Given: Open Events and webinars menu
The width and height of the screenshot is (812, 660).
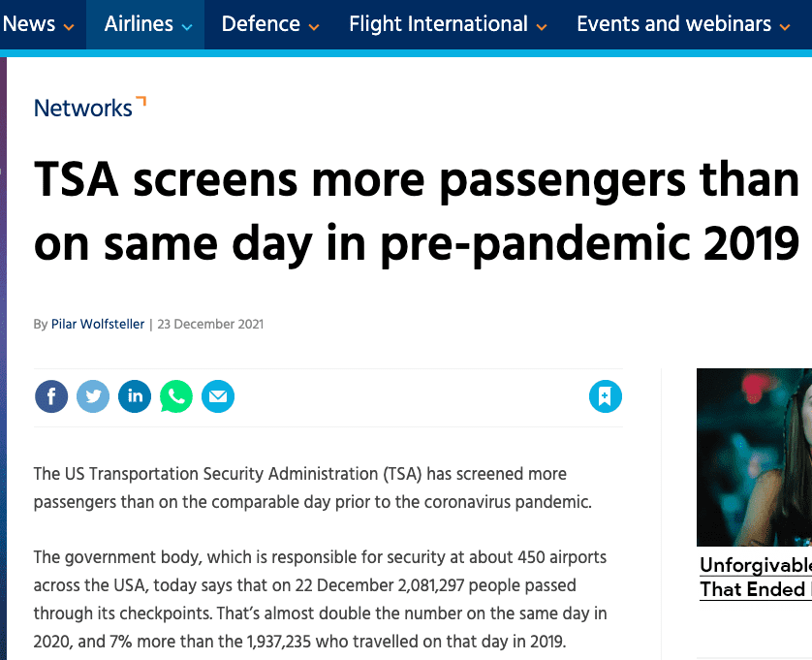Looking at the screenshot, I should tap(673, 24).
